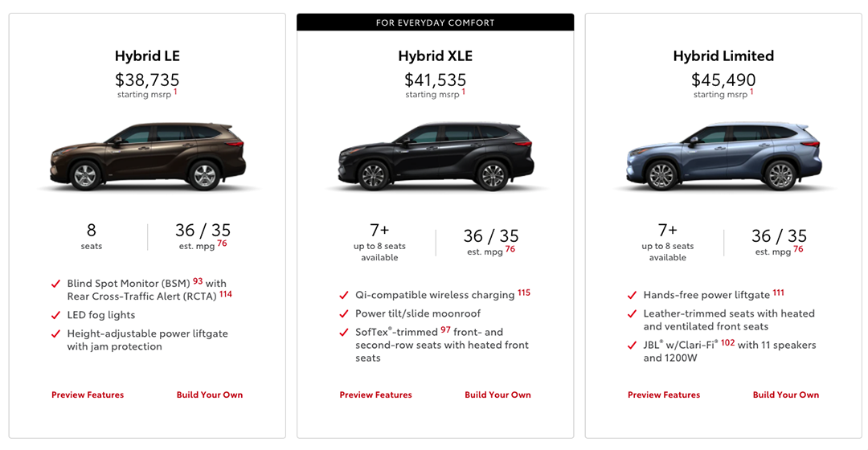Click footnote 1 next to $38,735 starting msrp
Viewport: 868px width, 450px height.
(x=175, y=92)
